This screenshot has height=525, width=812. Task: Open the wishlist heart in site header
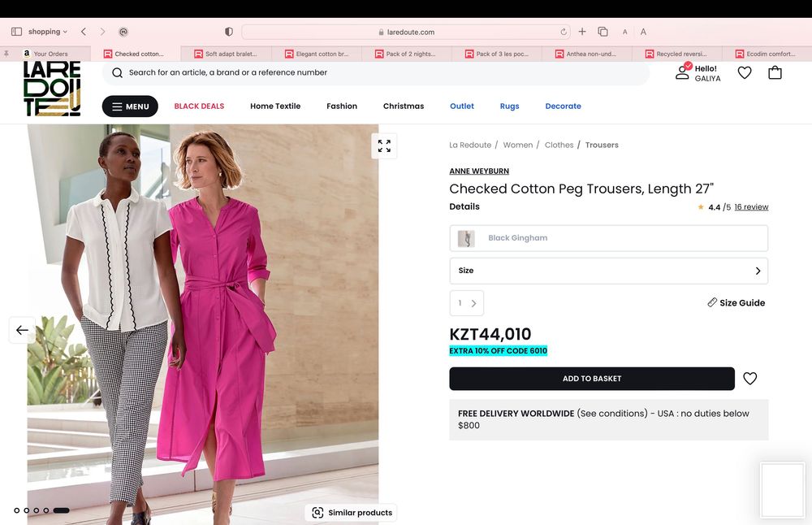tap(745, 72)
